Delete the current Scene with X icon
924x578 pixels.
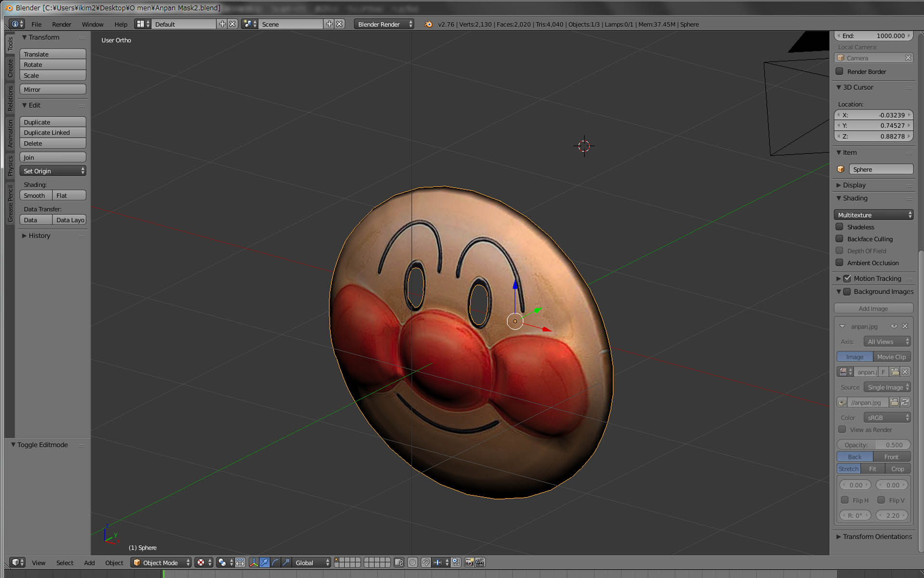pyautogui.click(x=339, y=24)
